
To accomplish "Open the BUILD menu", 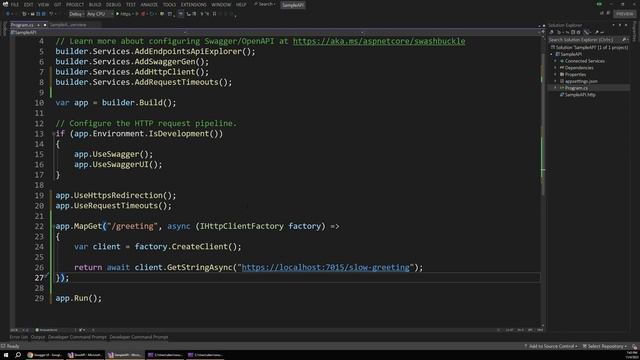I will [95, 4].
